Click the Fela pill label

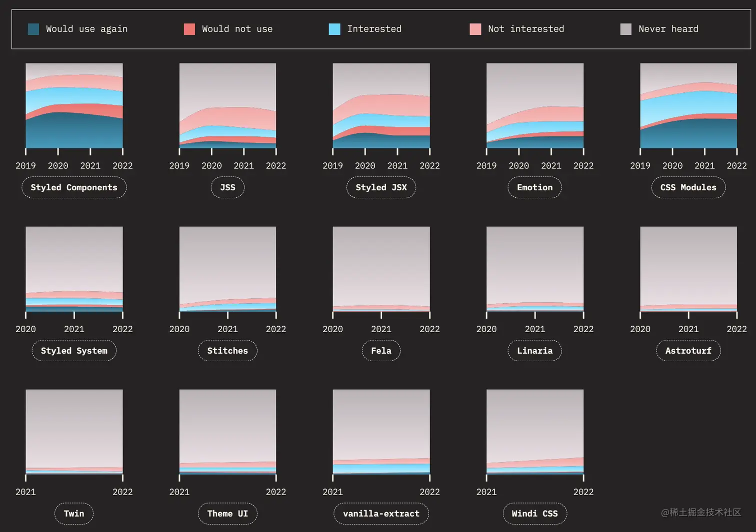381,351
